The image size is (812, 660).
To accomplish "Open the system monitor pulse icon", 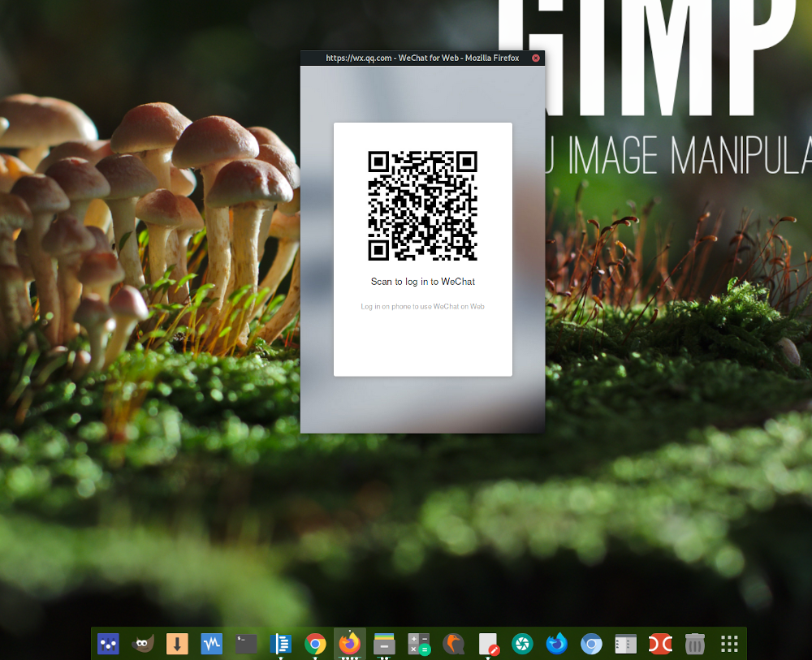I will pos(211,644).
